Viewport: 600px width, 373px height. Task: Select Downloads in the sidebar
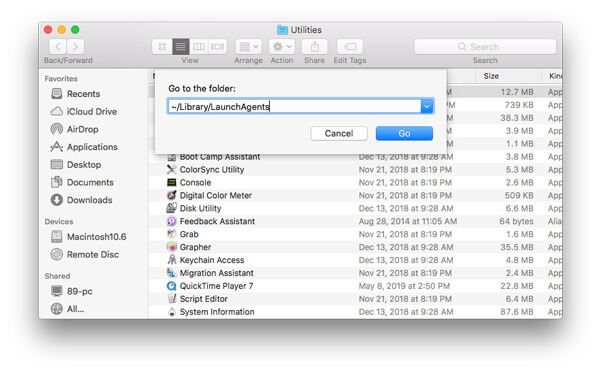pos(82,200)
